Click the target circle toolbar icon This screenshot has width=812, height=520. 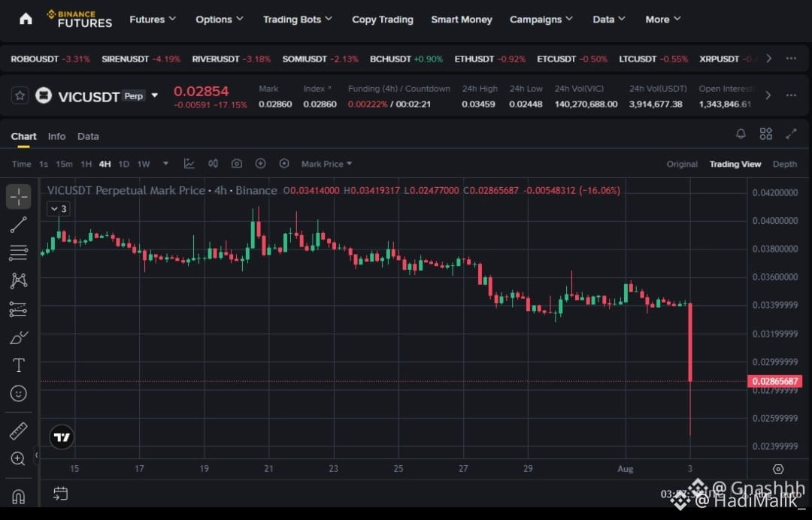283,164
